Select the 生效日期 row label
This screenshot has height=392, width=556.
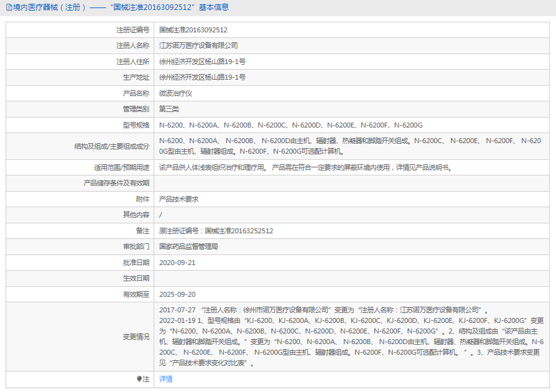pos(136,278)
